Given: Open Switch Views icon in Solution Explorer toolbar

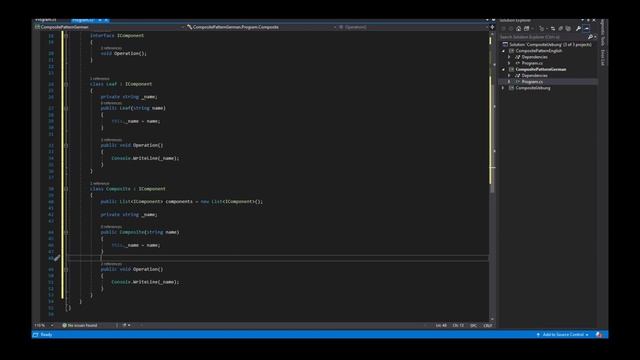Looking at the screenshot, I should click(x=527, y=29).
